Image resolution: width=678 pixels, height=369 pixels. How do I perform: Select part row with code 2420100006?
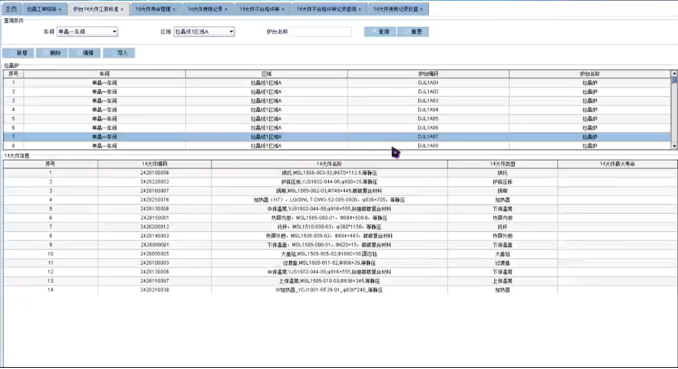pos(340,173)
